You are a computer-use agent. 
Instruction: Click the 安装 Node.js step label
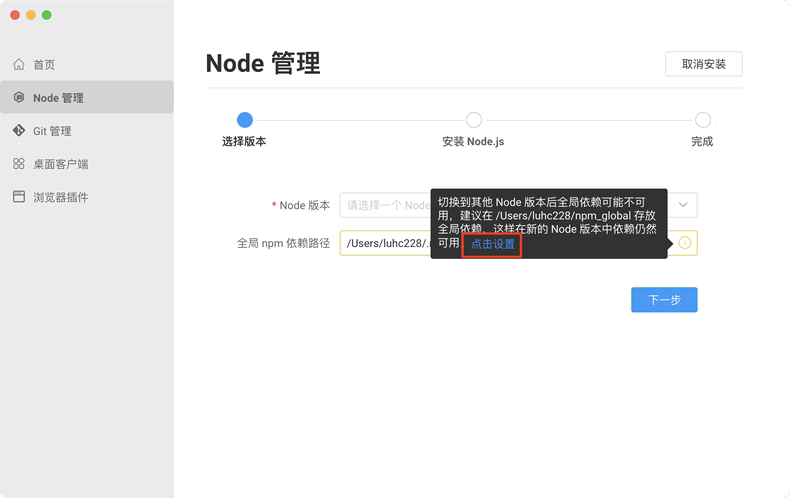click(473, 142)
